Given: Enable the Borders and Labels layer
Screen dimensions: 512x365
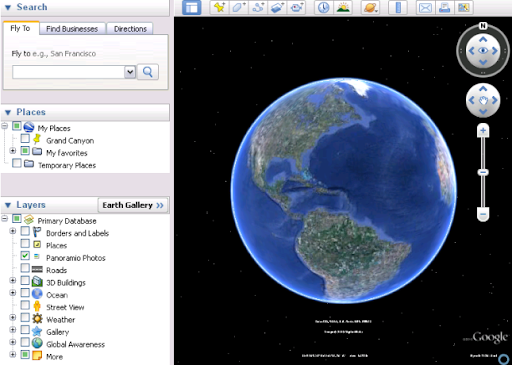Looking at the screenshot, I should tap(25, 231).
